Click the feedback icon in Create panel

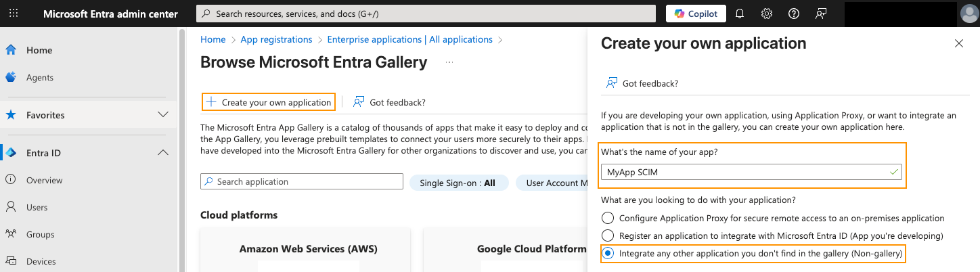612,83
